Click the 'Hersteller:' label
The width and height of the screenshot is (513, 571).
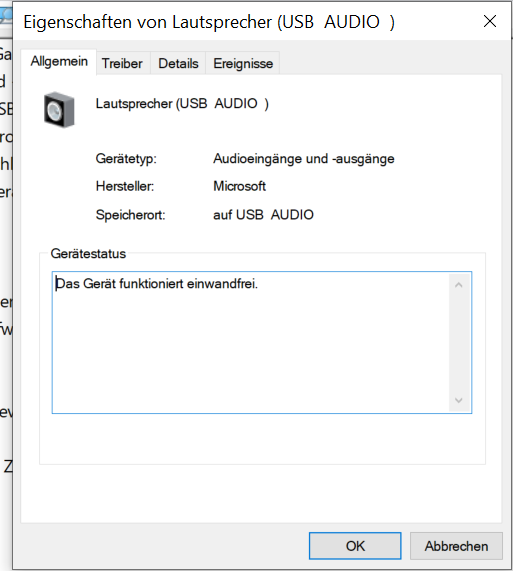[x=125, y=186]
